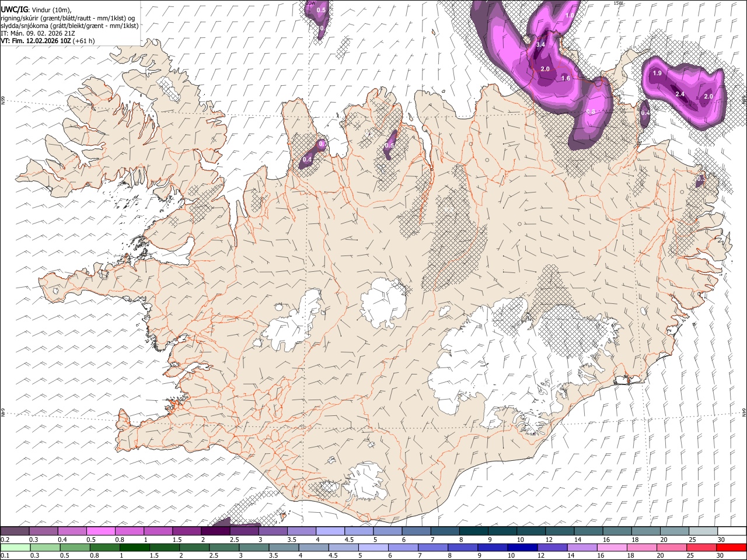Click the '0.1' label in the lower legend row
The height and width of the screenshot is (560, 747).
4,555
